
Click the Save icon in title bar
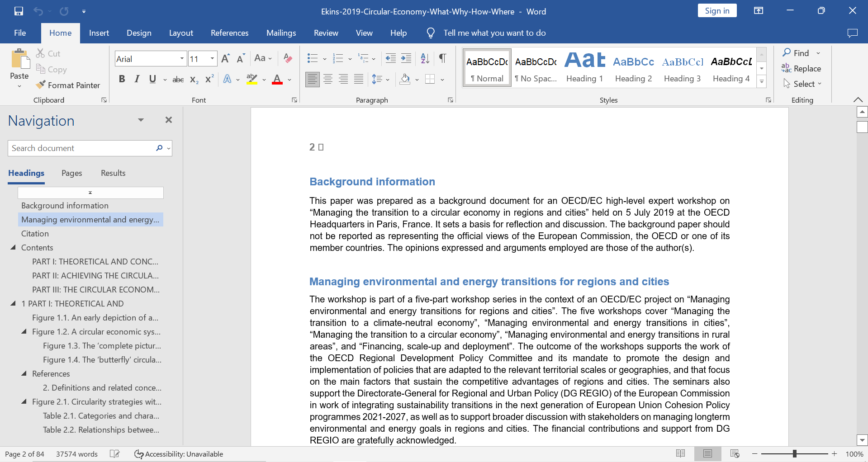tap(19, 11)
